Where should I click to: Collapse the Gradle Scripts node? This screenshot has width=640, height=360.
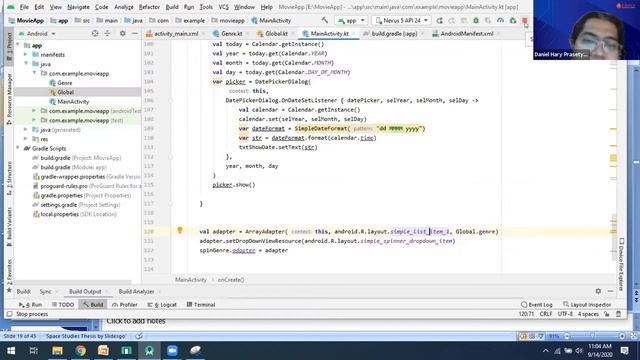tap(18, 149)
